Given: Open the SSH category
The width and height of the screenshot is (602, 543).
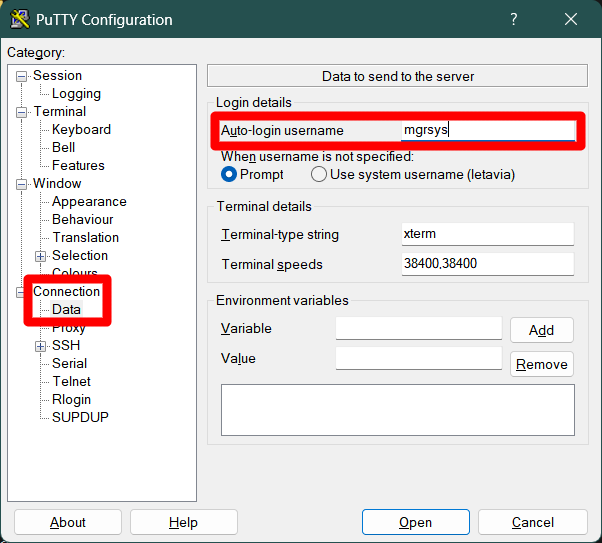Looking at the screenshot, I should 66,345.
